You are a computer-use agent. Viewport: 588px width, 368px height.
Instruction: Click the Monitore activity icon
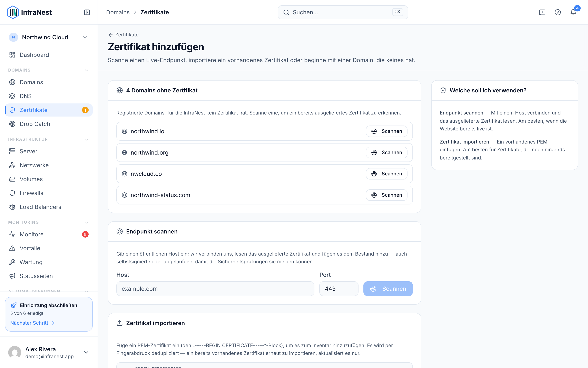12,234
